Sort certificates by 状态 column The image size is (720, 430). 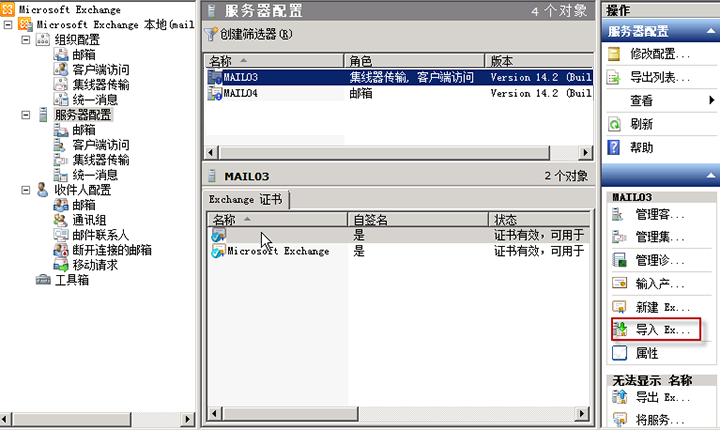[539, 220]
